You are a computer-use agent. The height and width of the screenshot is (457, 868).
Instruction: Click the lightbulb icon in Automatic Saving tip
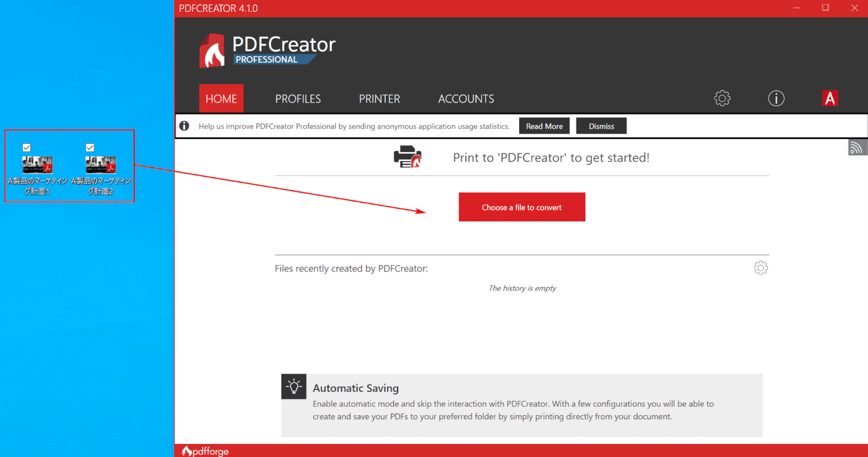294,386
